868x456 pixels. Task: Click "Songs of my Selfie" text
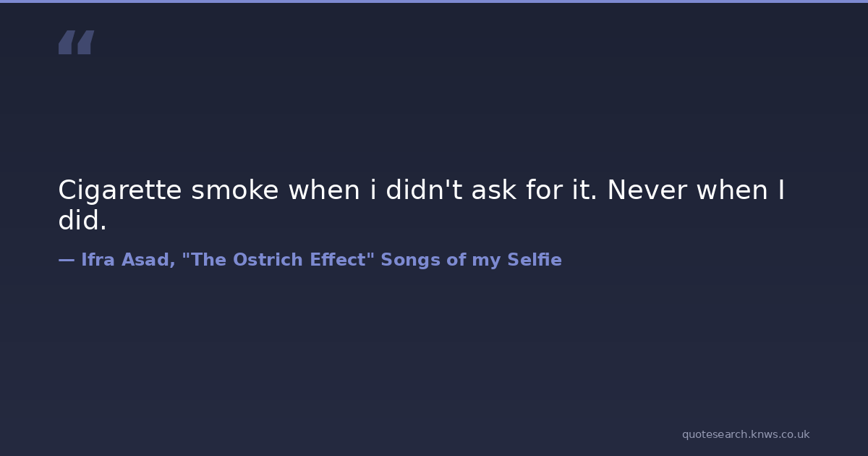point(471,260)
